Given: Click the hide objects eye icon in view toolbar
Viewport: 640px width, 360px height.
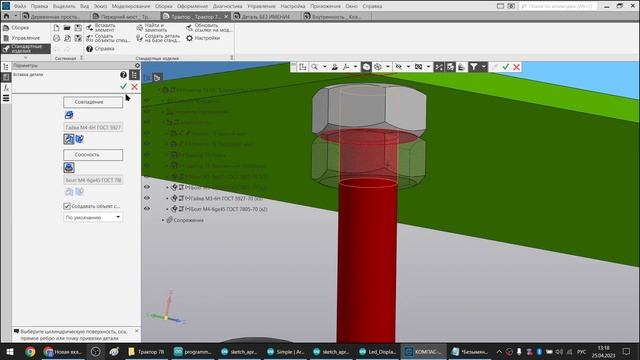Looking at the screenshot, I should (398, 67).
